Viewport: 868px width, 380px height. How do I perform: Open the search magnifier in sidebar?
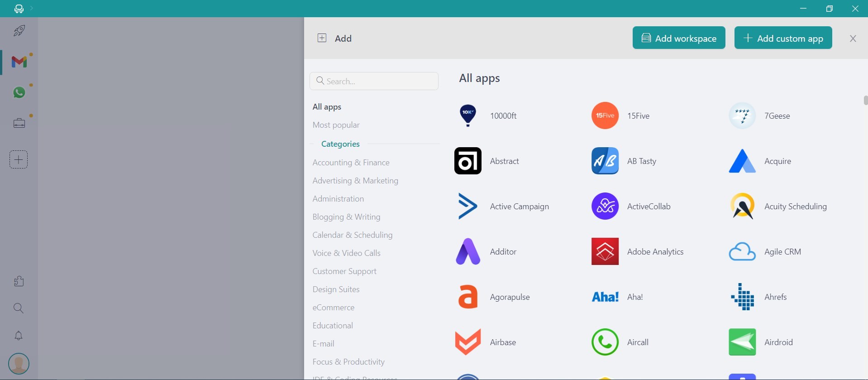[19, 308]
